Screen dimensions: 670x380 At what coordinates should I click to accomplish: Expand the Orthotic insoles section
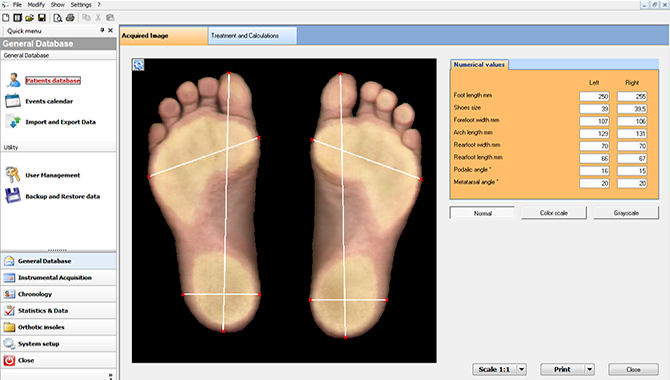(x=59, y=327)
